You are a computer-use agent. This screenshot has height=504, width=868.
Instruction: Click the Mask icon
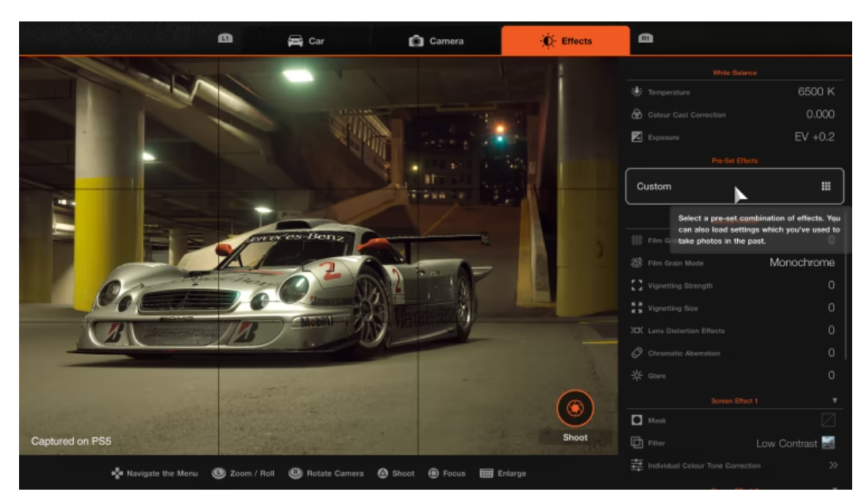coord(636,421)
